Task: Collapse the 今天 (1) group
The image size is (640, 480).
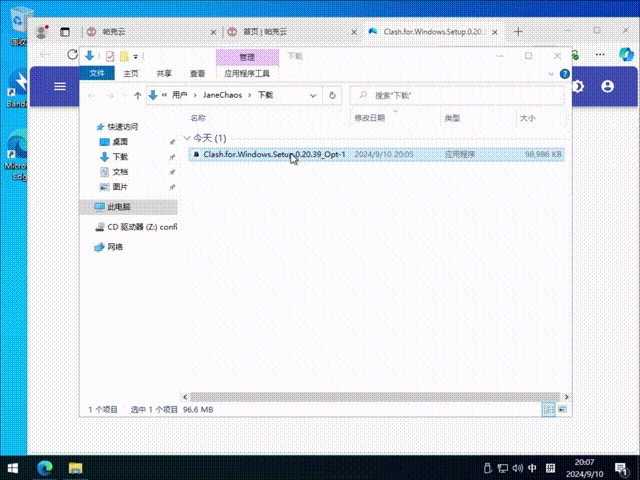Action: pos(186,138)
